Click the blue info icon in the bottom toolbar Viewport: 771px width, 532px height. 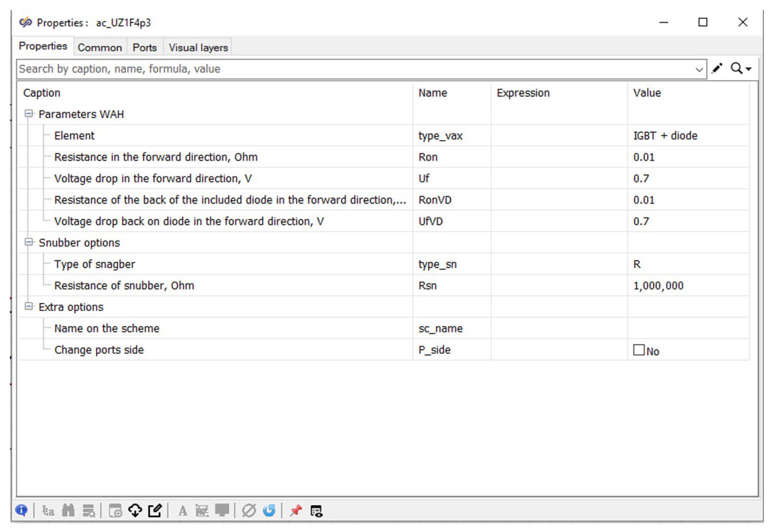pyautogui.click(x=21, y=510)
